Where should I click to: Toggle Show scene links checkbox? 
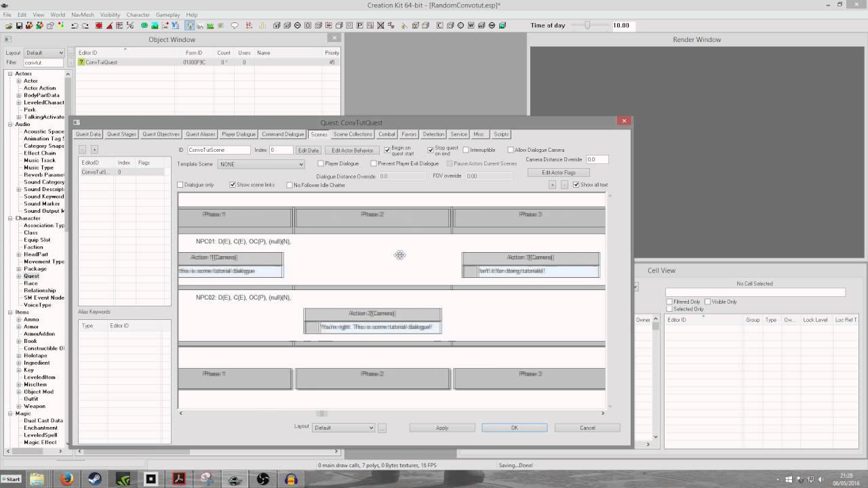coord(233,185)
